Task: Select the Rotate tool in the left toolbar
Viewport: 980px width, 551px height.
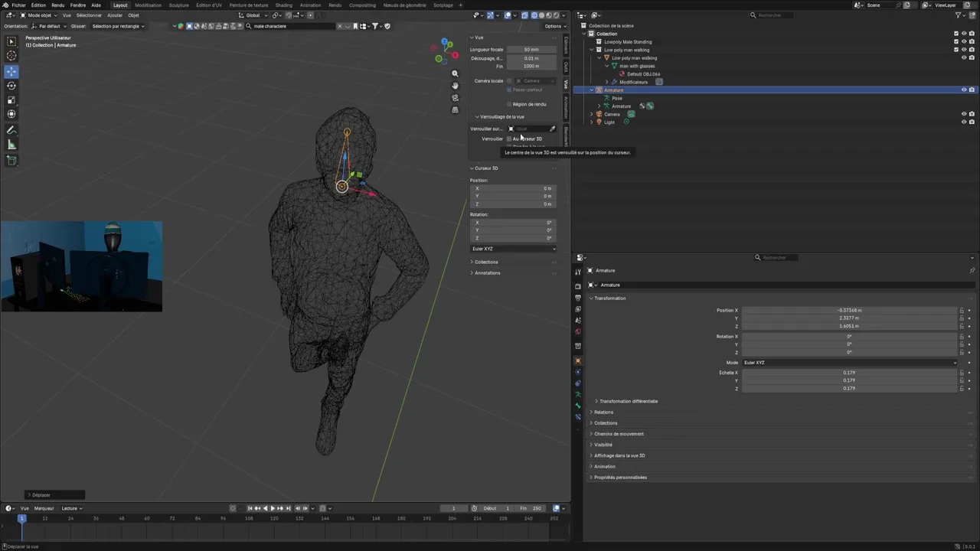Action: 11,86
